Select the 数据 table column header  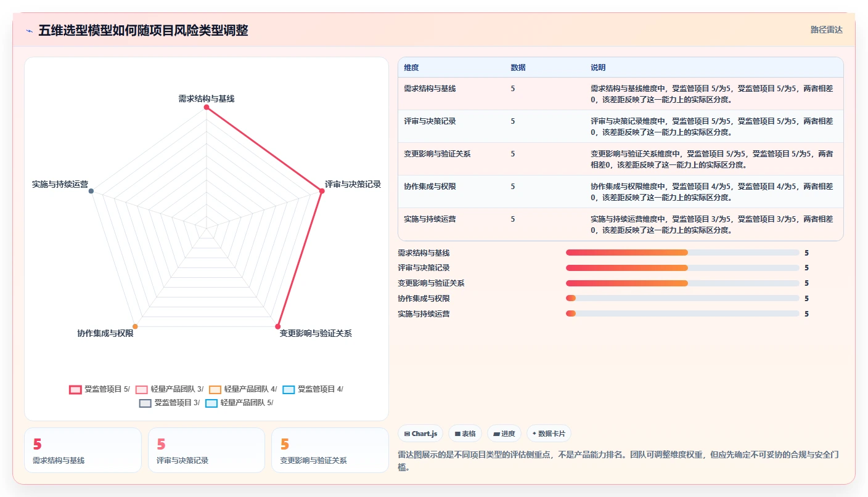click(x=518, y=68)
